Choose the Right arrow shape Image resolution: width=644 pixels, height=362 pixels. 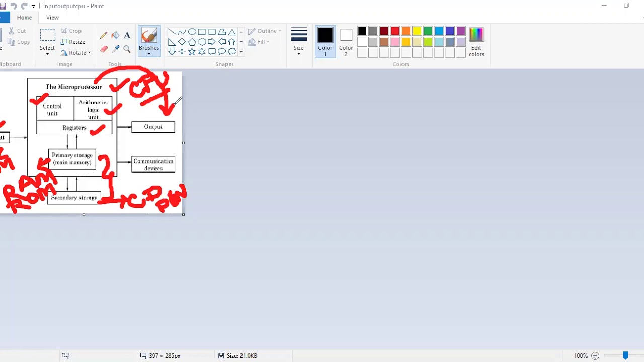[212, 42]
